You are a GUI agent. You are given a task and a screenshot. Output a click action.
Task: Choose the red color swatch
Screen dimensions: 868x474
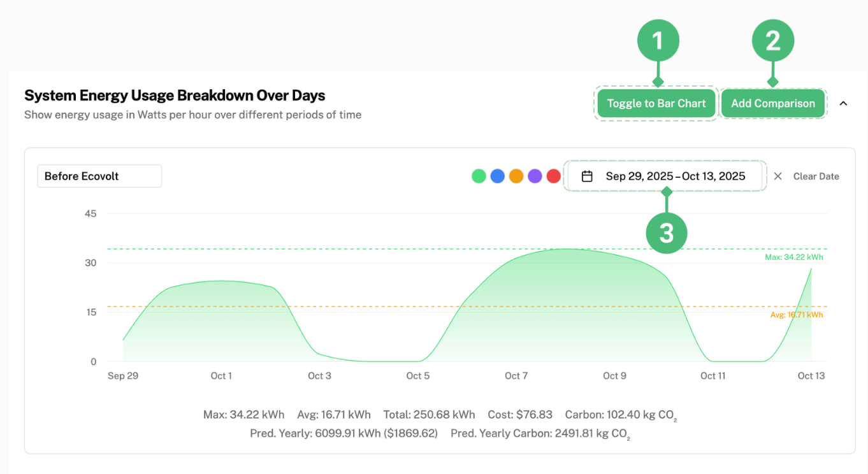pyautogui.click(x=554, y=176)
